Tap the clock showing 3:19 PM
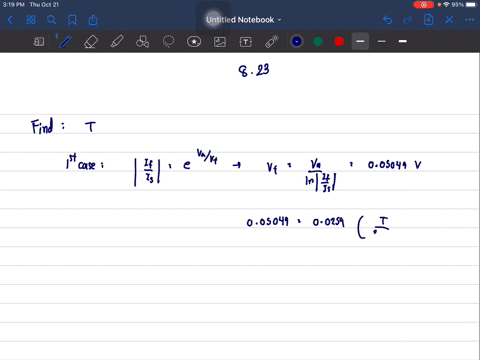 [14, 5]
